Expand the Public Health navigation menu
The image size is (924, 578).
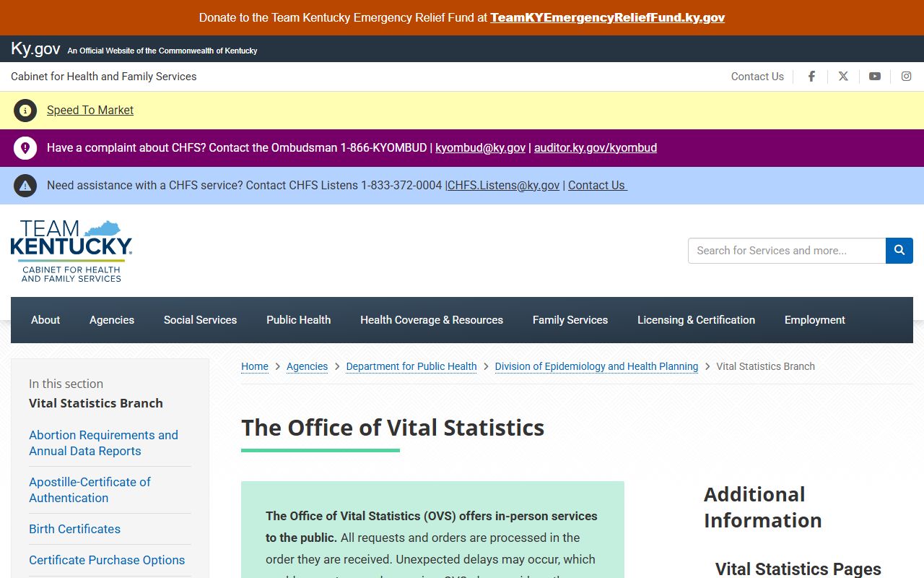[x=298, y=320]
